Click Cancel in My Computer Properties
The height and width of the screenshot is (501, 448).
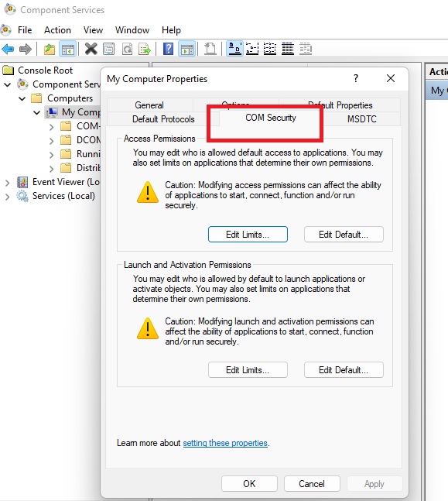click(312, 484)
